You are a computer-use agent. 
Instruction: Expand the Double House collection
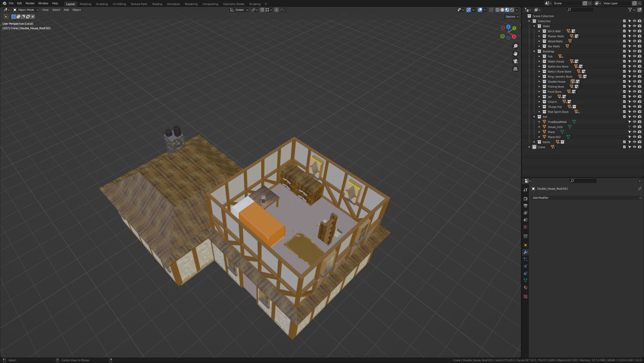tap(539, 81)
